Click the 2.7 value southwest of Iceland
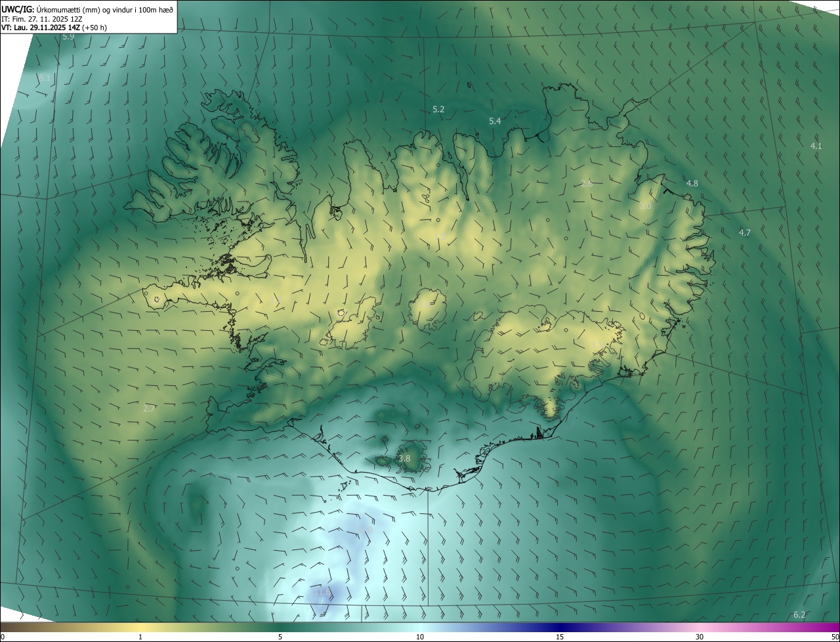The width and height of the screenshot is (840, 642). [x=149, y=408]
